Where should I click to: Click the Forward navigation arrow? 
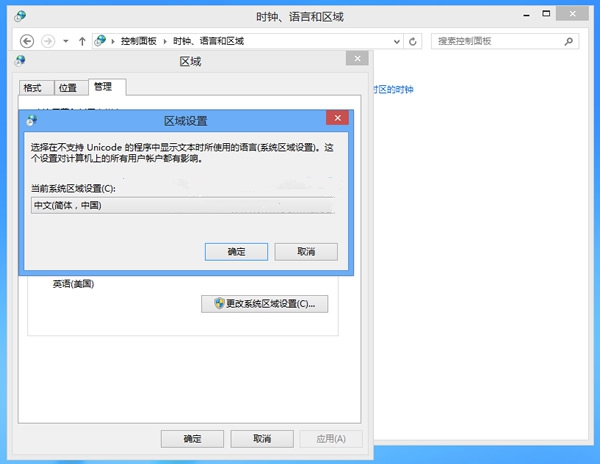[x=48, y=41]
